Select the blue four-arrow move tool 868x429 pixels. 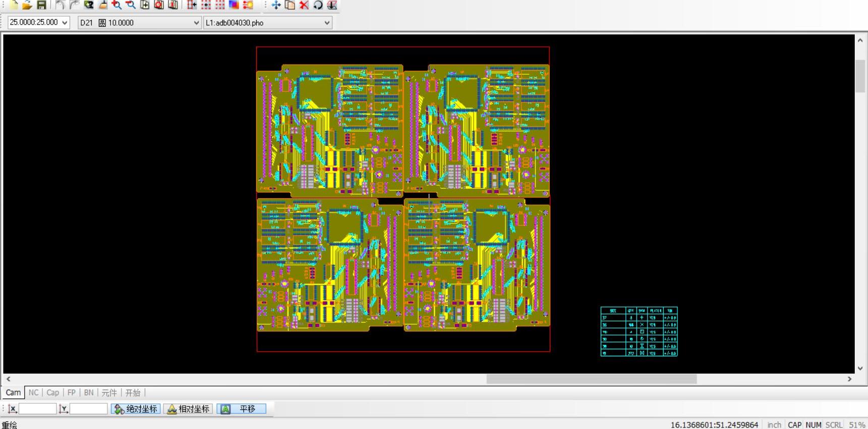point(276,5)
